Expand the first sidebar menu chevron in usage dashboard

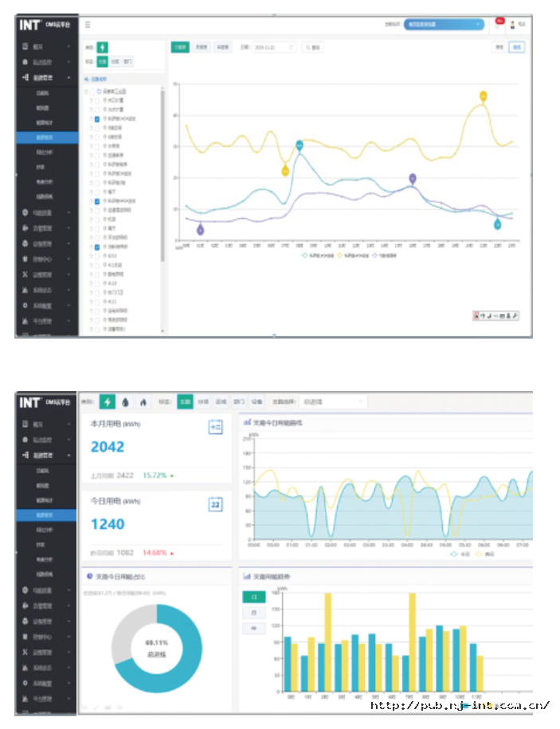(x=69, y=424)
